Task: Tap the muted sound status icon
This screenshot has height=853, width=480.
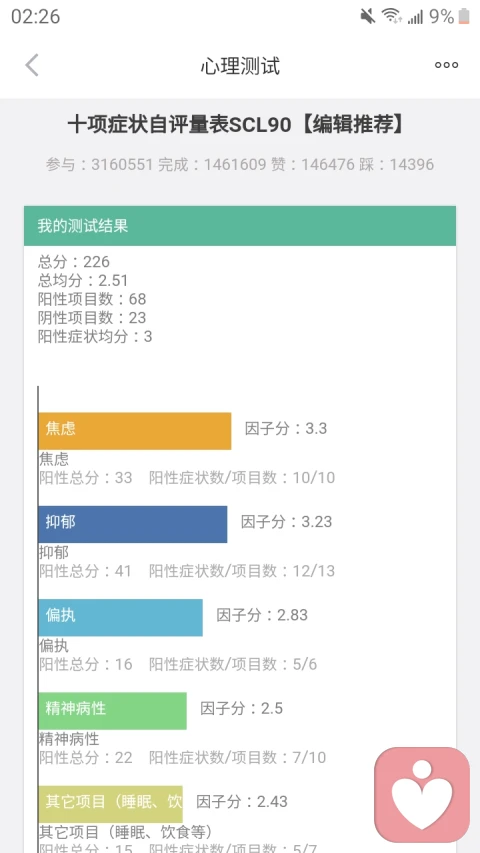Action: click(x=368, y=16)
